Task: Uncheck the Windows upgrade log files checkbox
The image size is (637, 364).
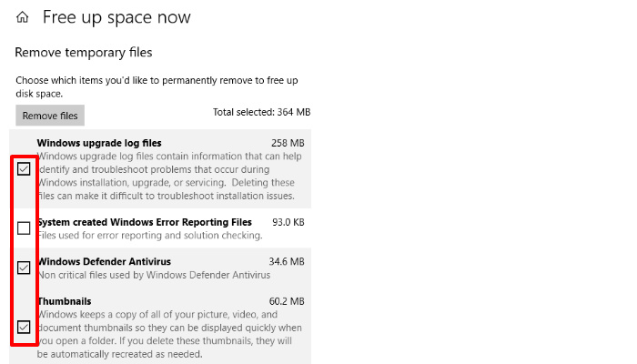Action: coord(24,168)
